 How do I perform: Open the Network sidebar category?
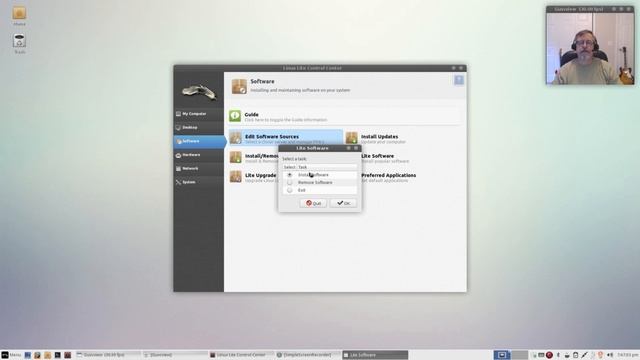[199, 169]
